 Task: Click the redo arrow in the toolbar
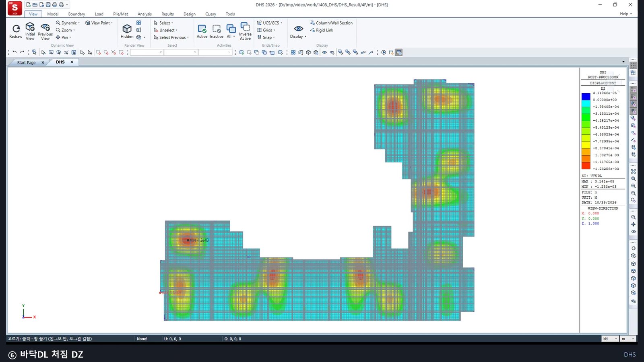pos(22,52)
